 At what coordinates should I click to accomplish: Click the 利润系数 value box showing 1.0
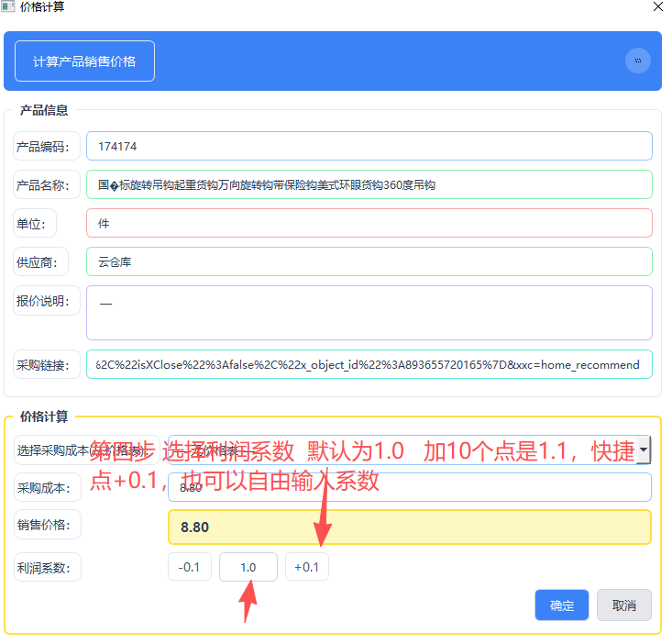pyautogui.click(x=248, y=567)
